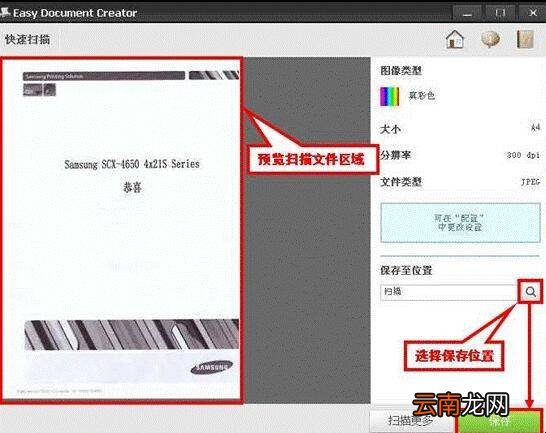The height and width of the screenshot is (433, 546).
Task: Open the help speech bubble icon
Action: pos(490,39)
